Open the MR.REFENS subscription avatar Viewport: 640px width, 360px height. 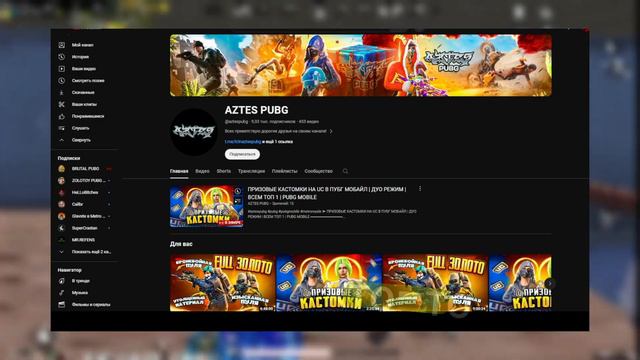coord(62,240)
